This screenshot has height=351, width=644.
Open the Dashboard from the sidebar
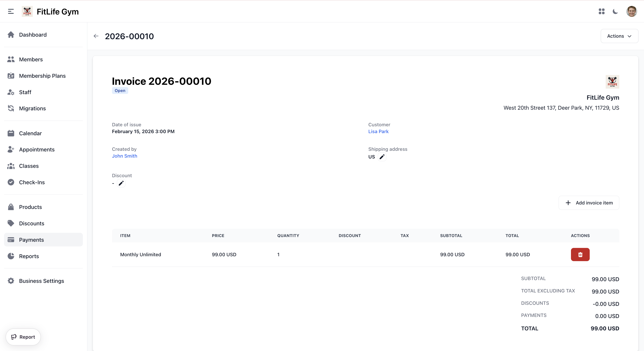point(33,35)
